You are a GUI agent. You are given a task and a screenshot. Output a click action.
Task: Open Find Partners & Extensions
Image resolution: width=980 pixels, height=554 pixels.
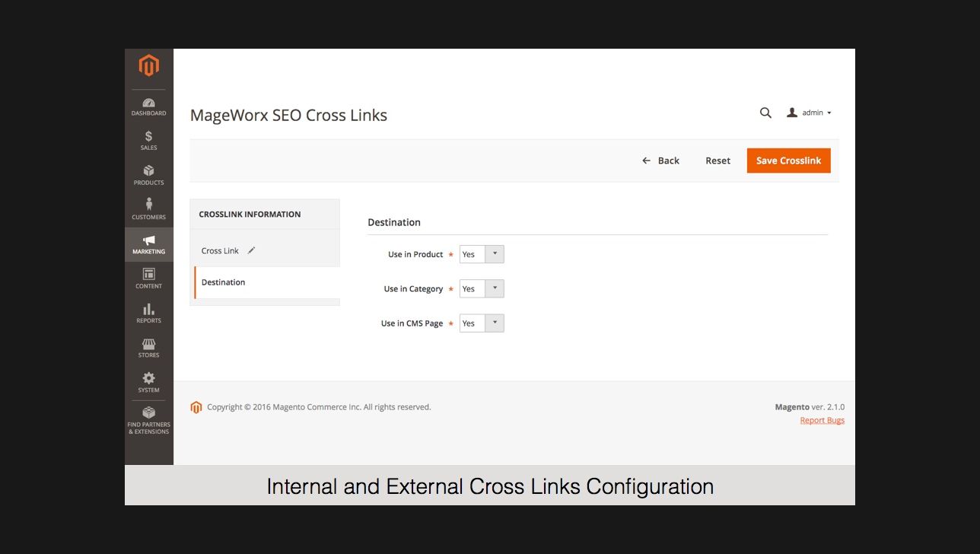click(x=148, y=419)
